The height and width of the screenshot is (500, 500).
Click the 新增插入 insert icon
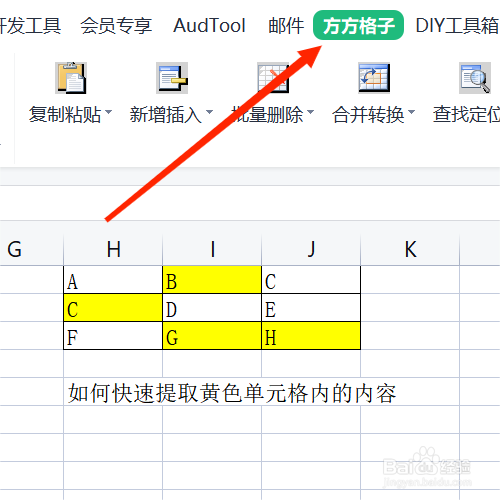[x=172, y=78]
